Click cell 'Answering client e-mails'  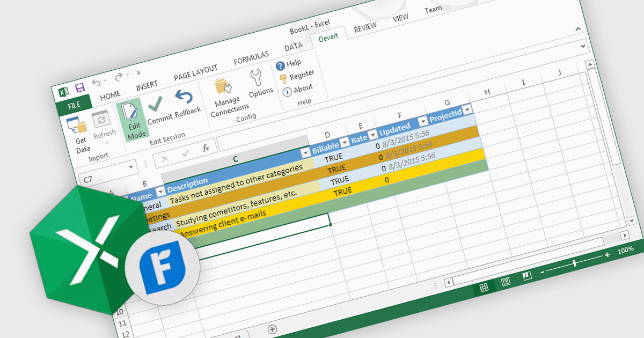(x=223, y=224)
